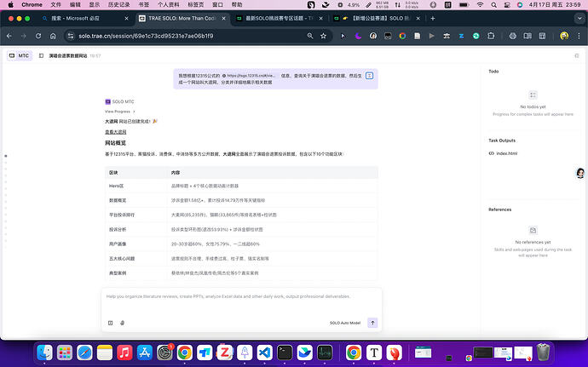Click the Chrome home button
This screenshot has height=367, width=588.
(x=53, y=35)
